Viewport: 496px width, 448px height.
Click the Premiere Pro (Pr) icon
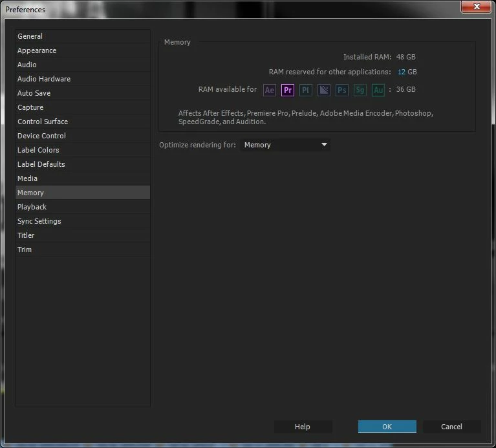pos(288,90)
